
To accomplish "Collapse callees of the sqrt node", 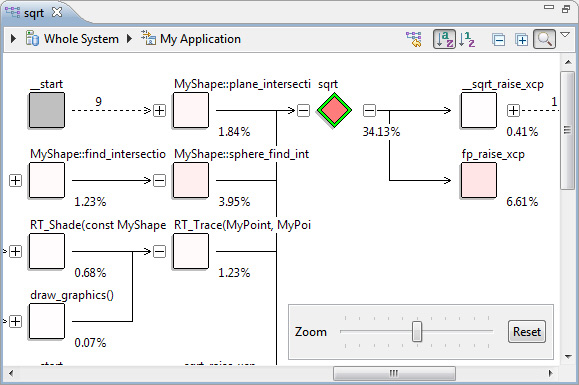I will 369,110.
